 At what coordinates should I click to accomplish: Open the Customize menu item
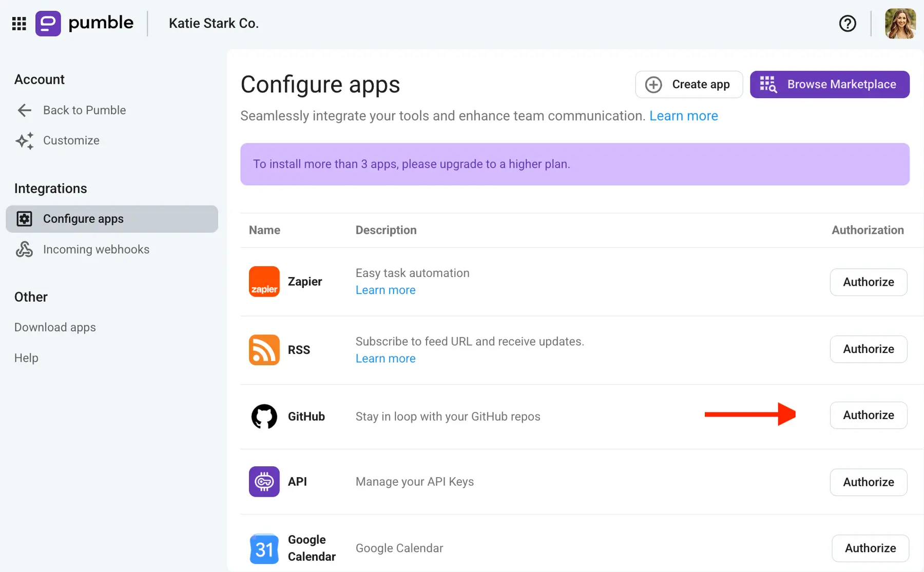point(71,141)
